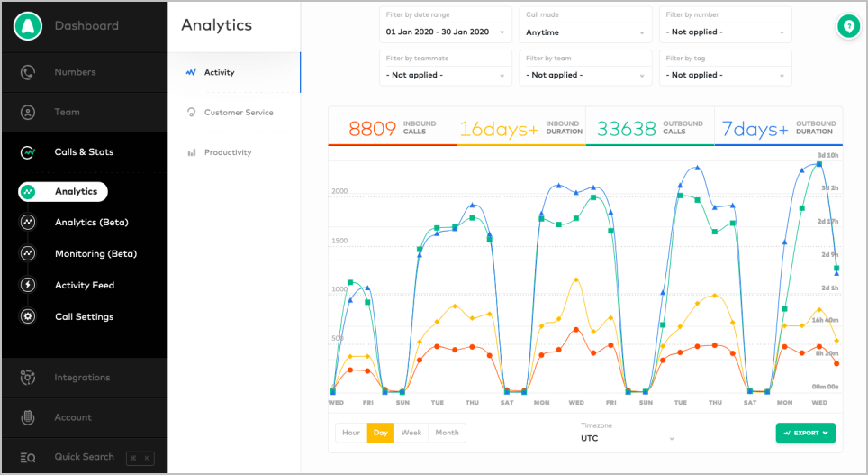Click the green help pin icon top-right

click(846, 27)
